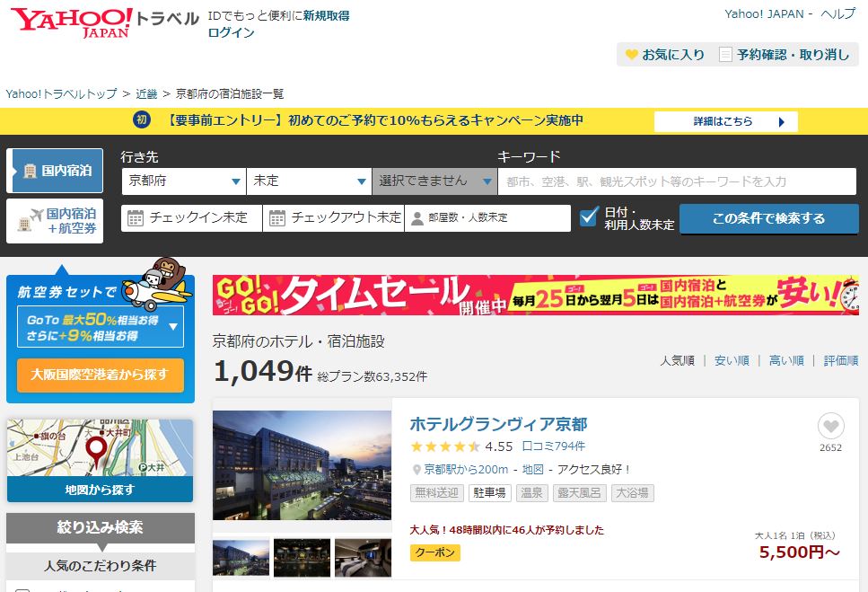This screenshot has height=592, width=868.
Task: Click the 5,500円〜 price
Action: coord(799,552)
